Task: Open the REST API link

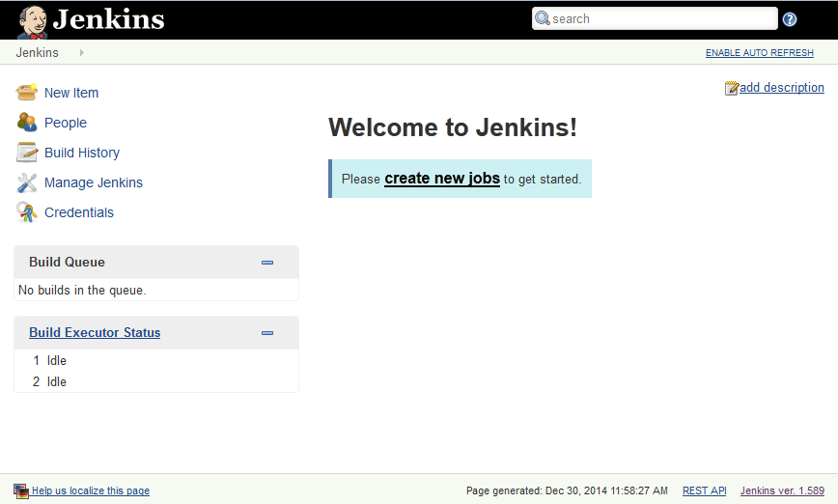Action: 705,490
